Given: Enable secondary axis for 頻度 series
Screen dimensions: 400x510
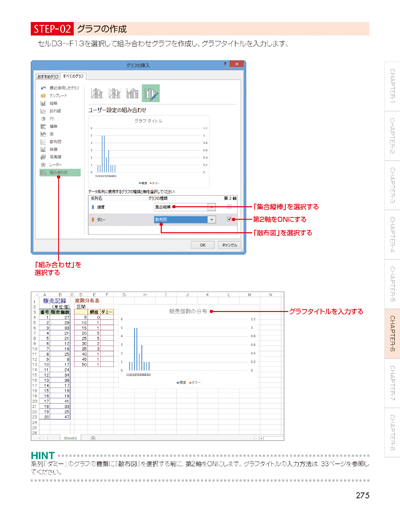Looking at the screenshot, I should click(229, 207).
